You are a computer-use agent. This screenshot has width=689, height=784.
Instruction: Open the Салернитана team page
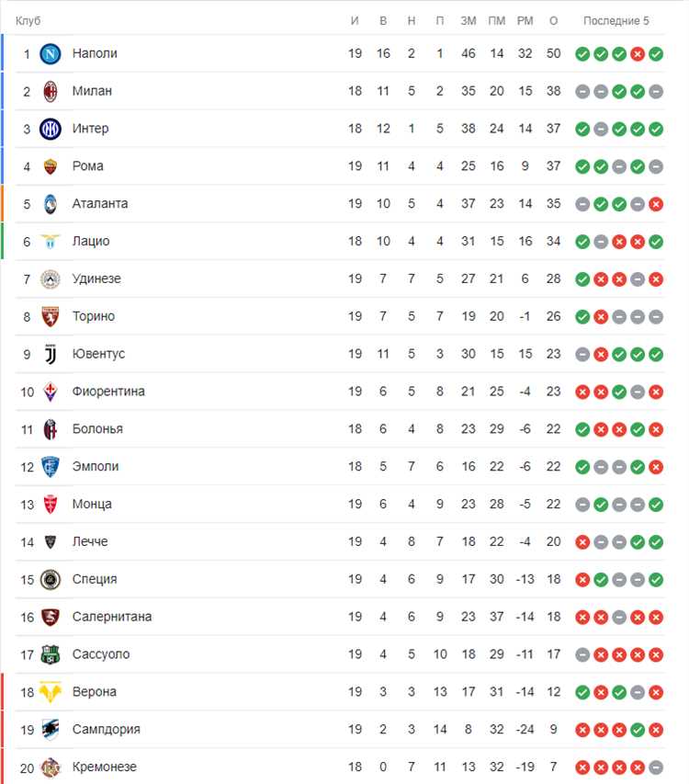coord(112,617)
